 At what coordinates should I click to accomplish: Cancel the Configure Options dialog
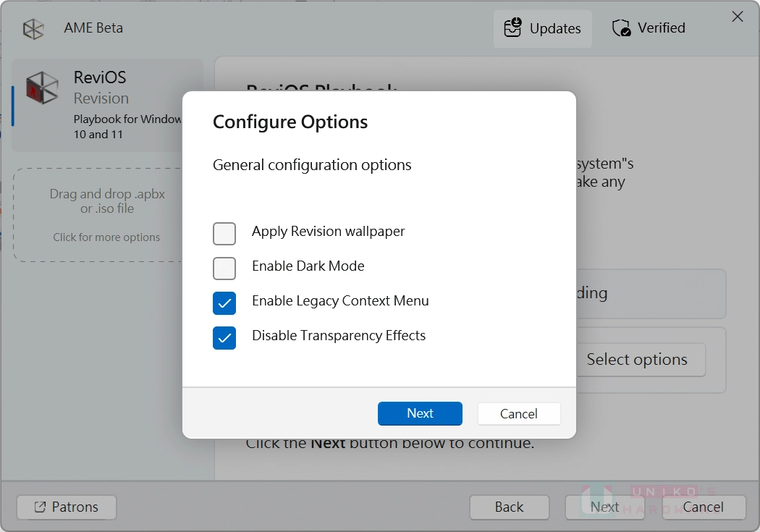[x=518, y=414]
